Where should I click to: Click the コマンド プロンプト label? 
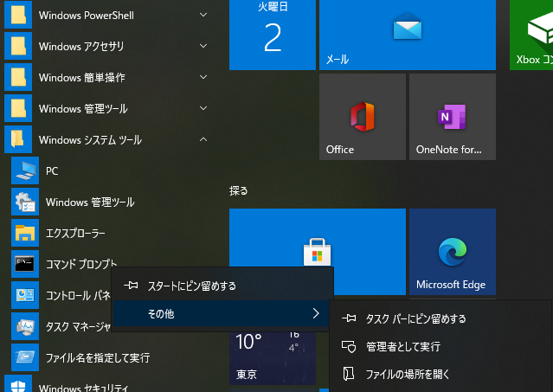(81, 264)
